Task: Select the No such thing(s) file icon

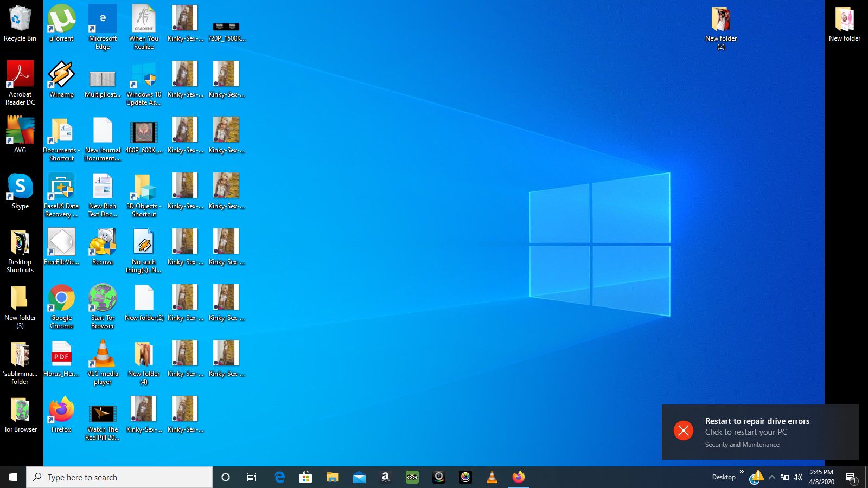Action: click(x=144, y=251)
